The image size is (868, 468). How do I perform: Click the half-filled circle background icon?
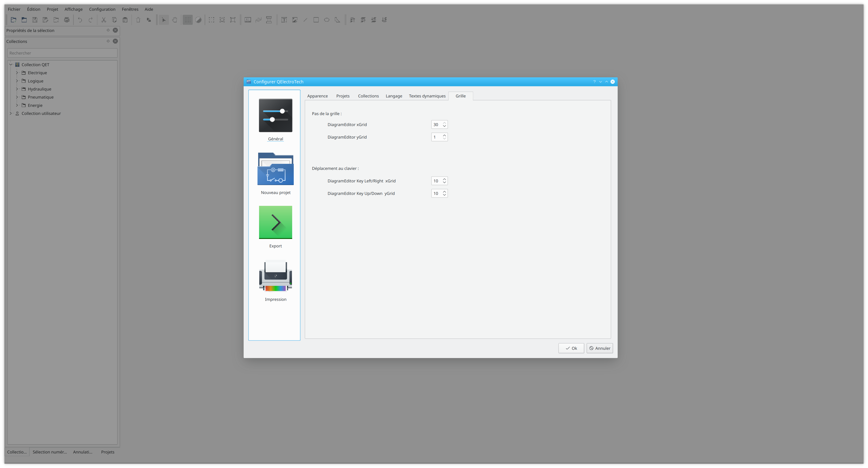[198, 20]
